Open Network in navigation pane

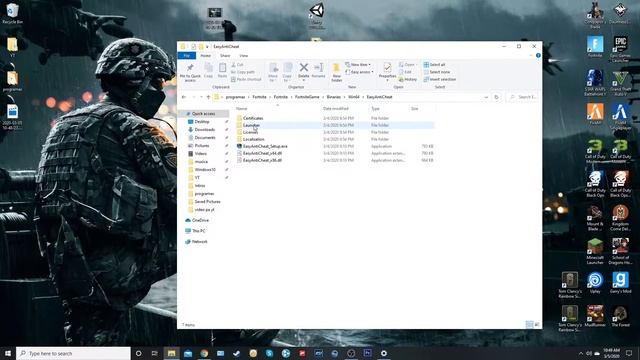tap(199, 242)
